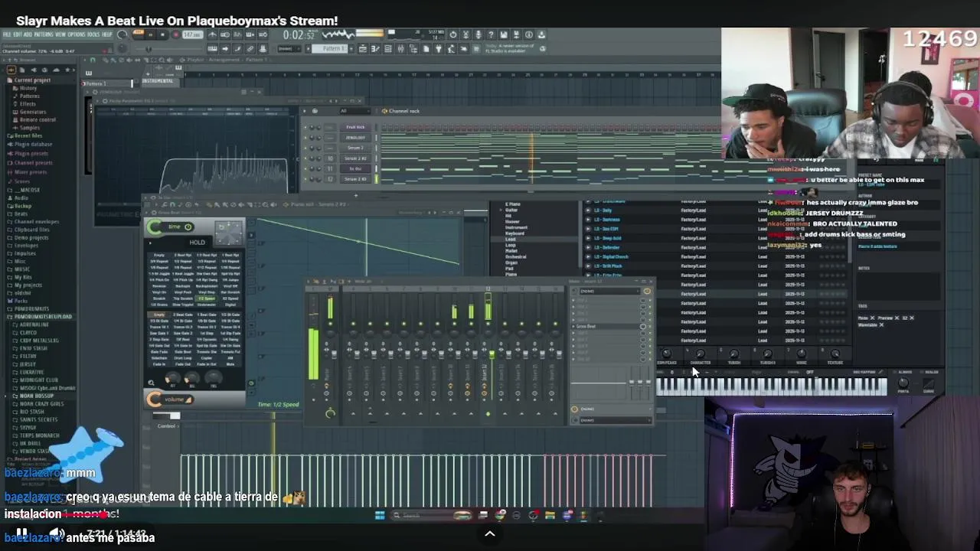The image size is (980, 551).
Task: Select the MIDNIGHT CLUB folder
Action: coord(38,380)
